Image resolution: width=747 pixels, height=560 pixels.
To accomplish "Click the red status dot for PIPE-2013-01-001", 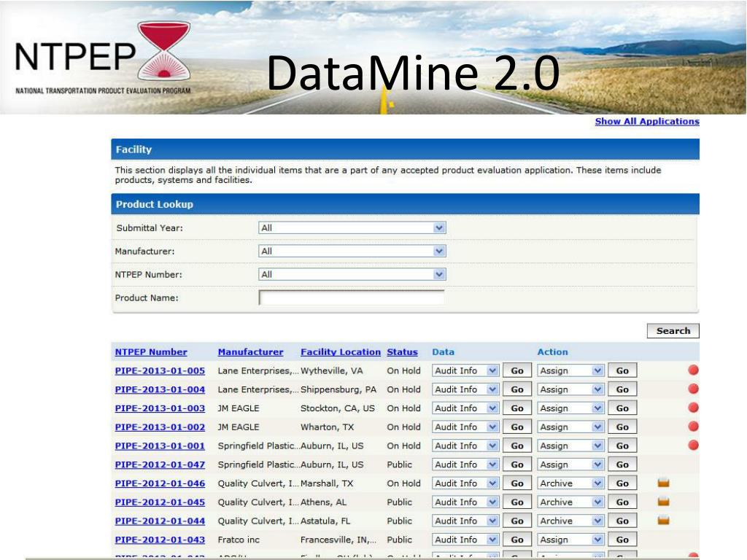I will 693,446.
